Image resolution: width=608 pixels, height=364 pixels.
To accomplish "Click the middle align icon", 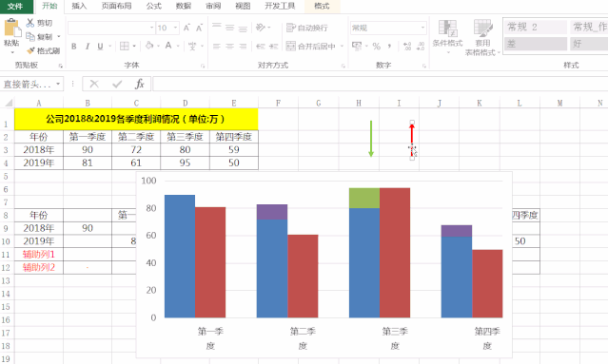I will click(x=230, y=28).
